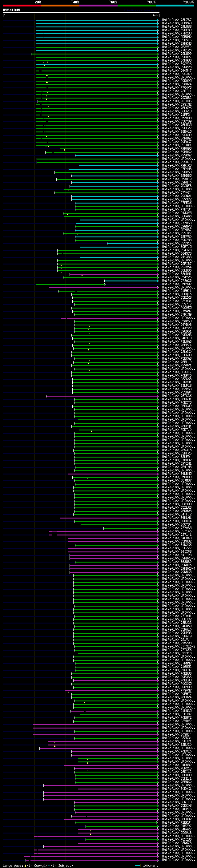This screenshot has width=197, height=868.
Task: Click UniRef100_B4L0X3 label
Action: point(176,538)
